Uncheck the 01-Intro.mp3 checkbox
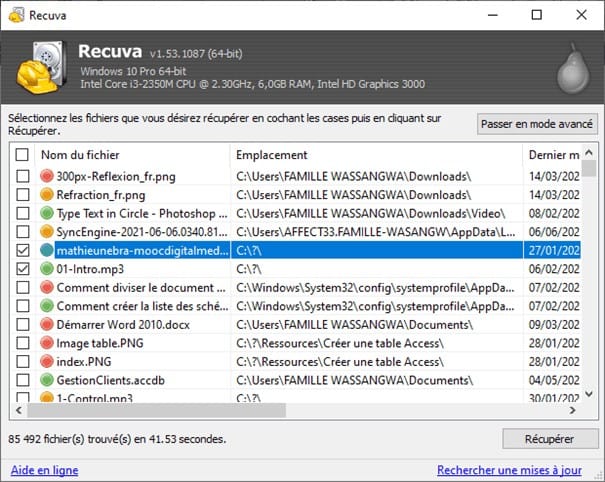Viewport: 605px width, 482px height. [23, 269]
